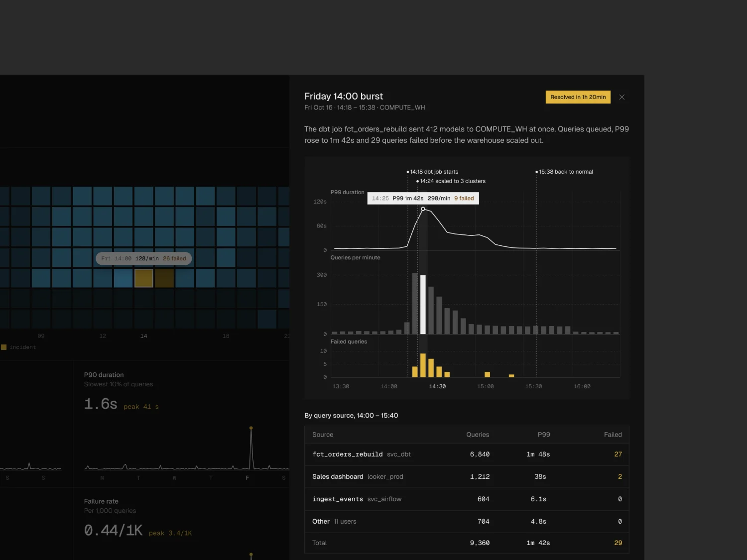Click the "peak 41 s" label

pos(141,407)
